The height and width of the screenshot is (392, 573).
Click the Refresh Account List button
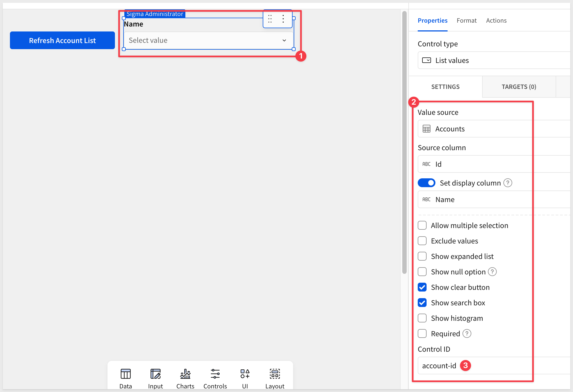point(62,41)
